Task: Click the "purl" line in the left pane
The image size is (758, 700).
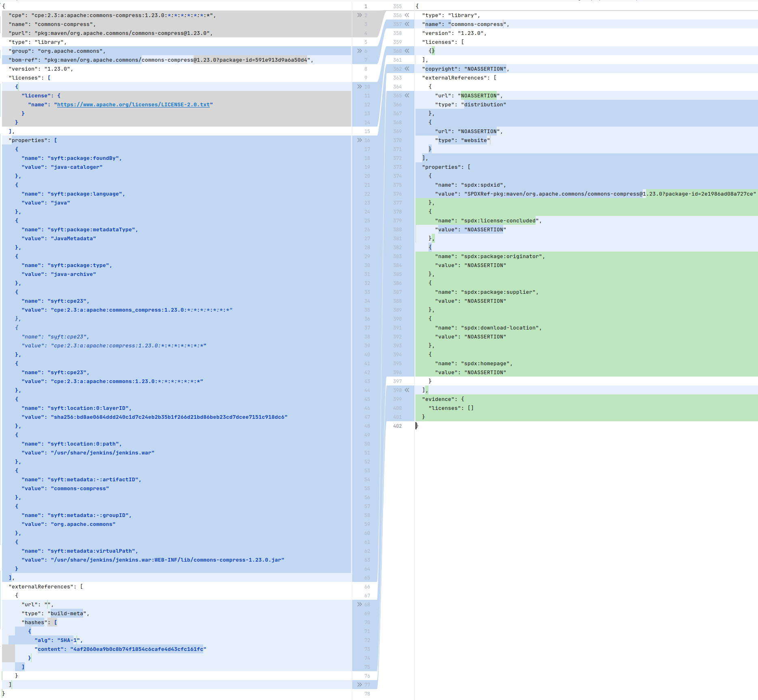Action: coord(111,33)
